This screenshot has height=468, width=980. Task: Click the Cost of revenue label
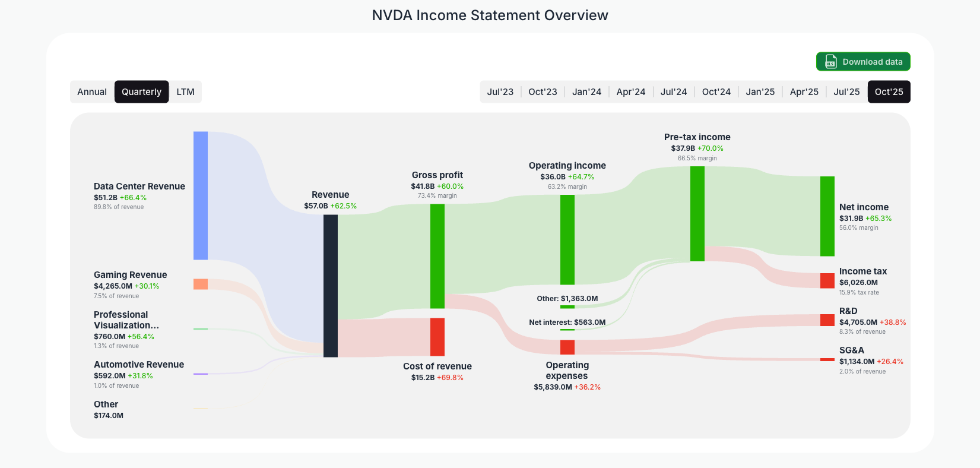437,366
